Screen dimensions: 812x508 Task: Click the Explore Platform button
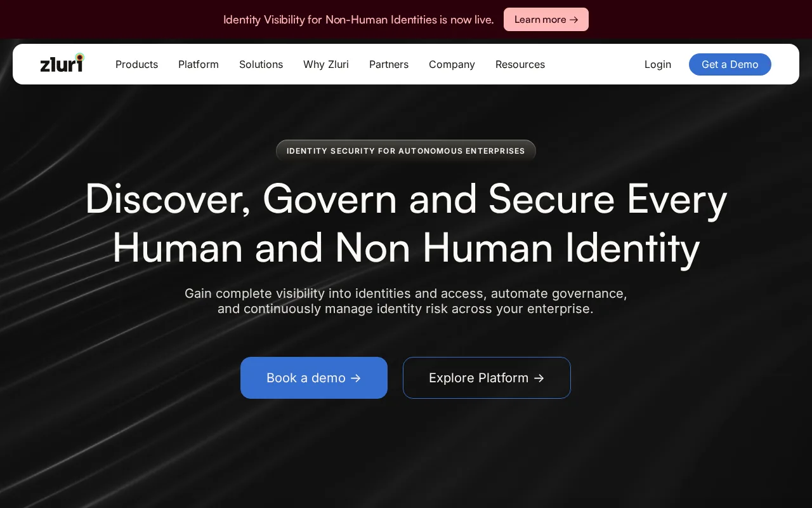click(487, 378)
